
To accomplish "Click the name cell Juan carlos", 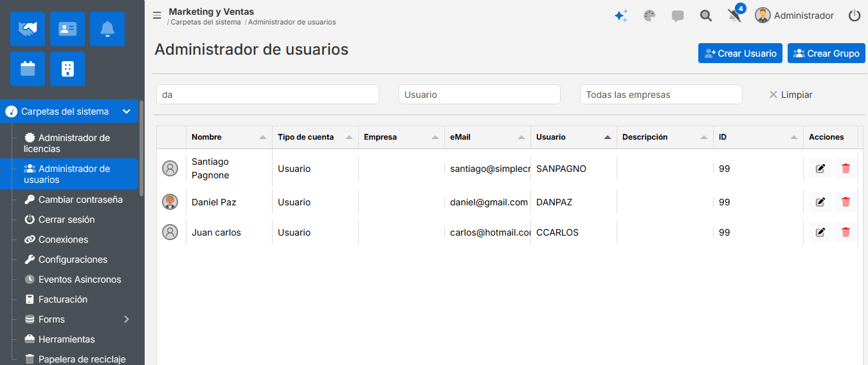I will click(216, 232).
